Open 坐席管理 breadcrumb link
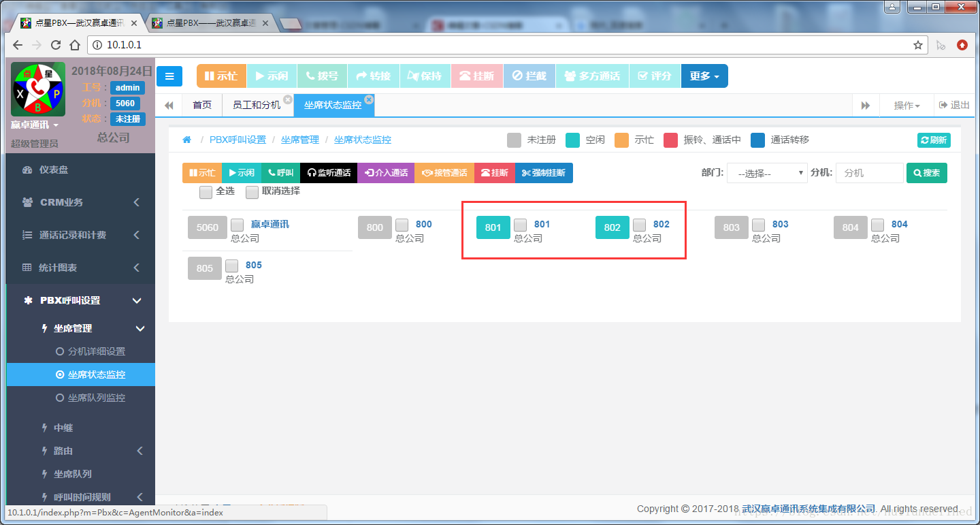 [x=300, y=140]
